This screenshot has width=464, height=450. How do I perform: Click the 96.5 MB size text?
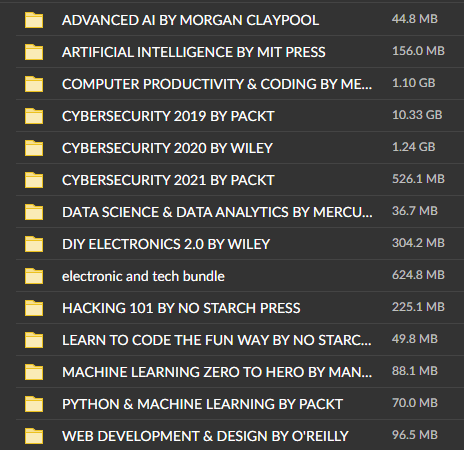coord(415,435)
